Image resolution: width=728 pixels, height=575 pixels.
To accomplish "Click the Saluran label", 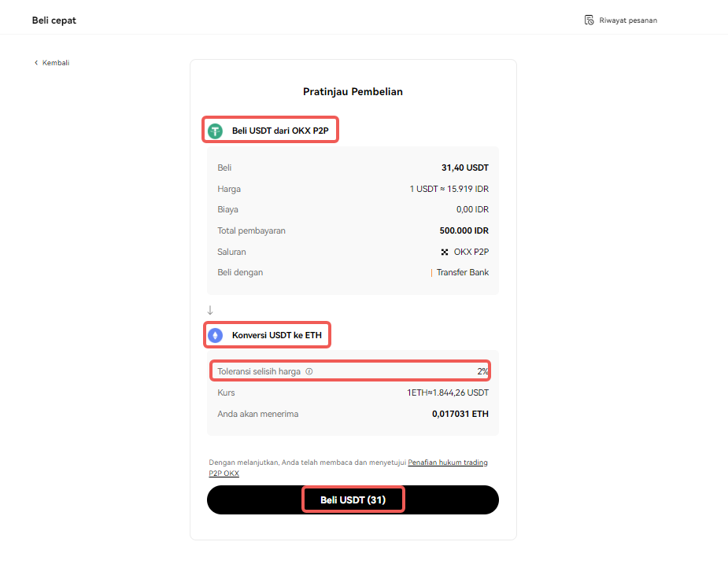I will pos(231,252).
